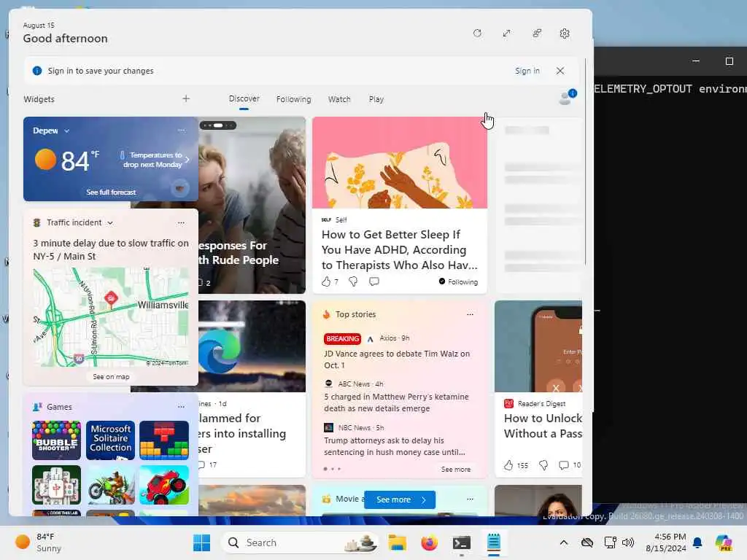Like the ADHD sleep article
Image resolution: width=747 pixels, height=560 pixels.
[x=326, y=281]
